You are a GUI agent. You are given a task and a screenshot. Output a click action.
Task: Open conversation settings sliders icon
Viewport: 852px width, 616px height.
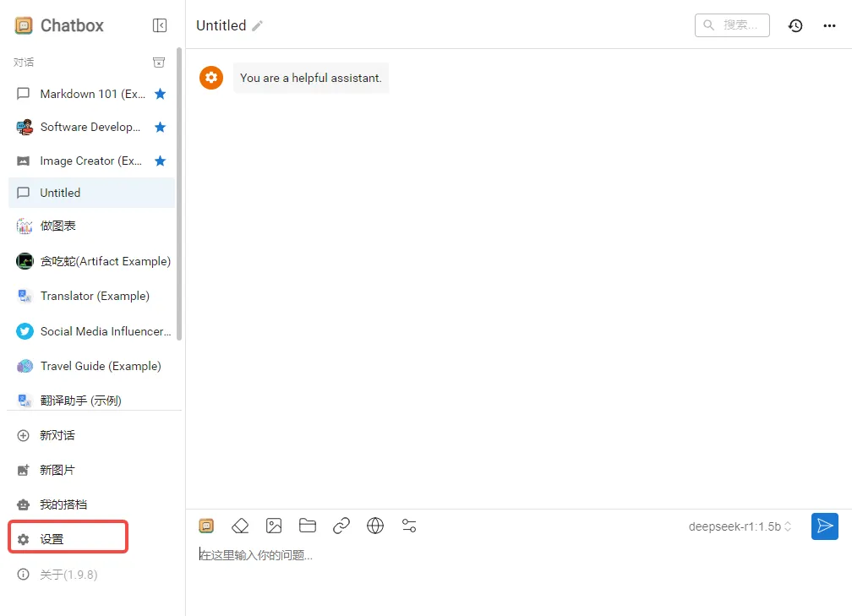pyautogui.click(x=409, y=526)
